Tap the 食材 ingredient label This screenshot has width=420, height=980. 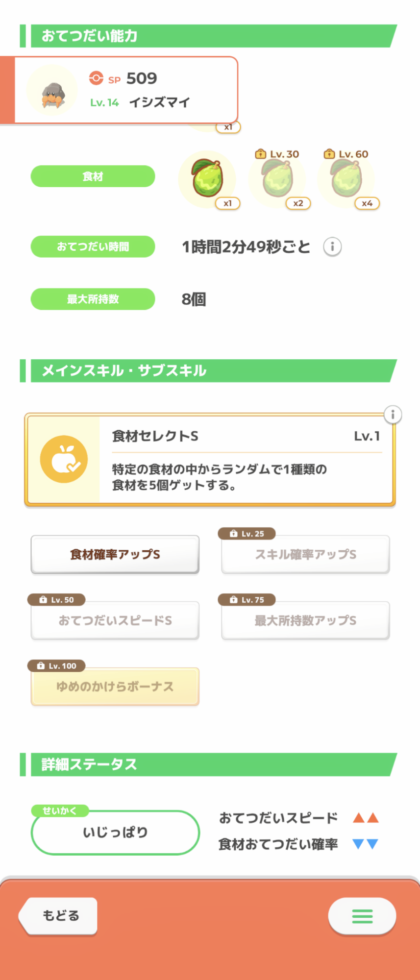coord(93,176)
